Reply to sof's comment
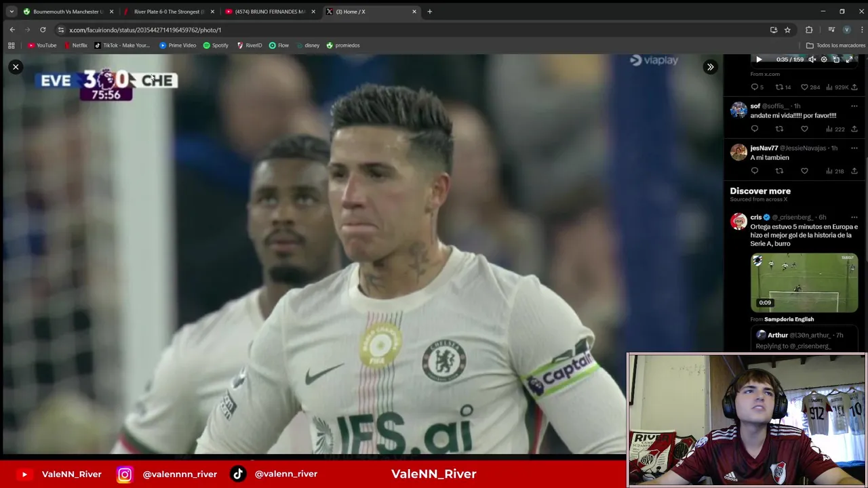This screenshot has width=868, height=488. coord(754,129)
